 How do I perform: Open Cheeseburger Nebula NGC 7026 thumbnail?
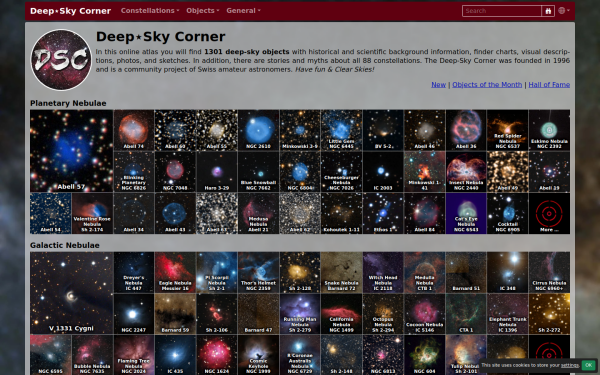(x=341, y=171)
